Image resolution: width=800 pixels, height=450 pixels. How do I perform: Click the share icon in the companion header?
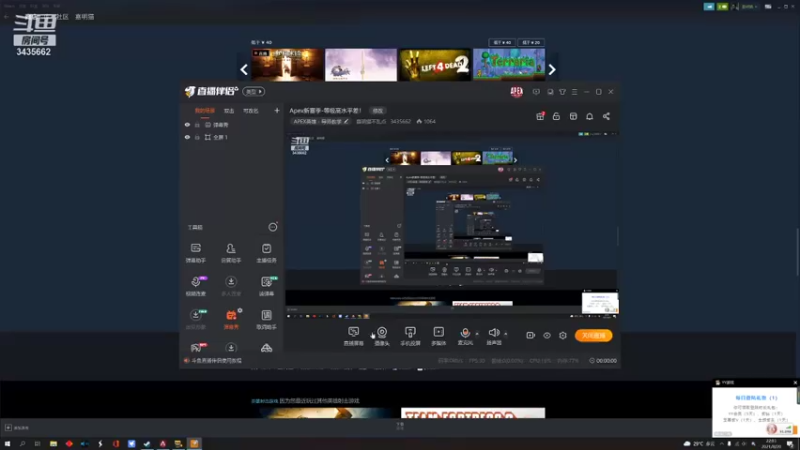coord(606,116)
